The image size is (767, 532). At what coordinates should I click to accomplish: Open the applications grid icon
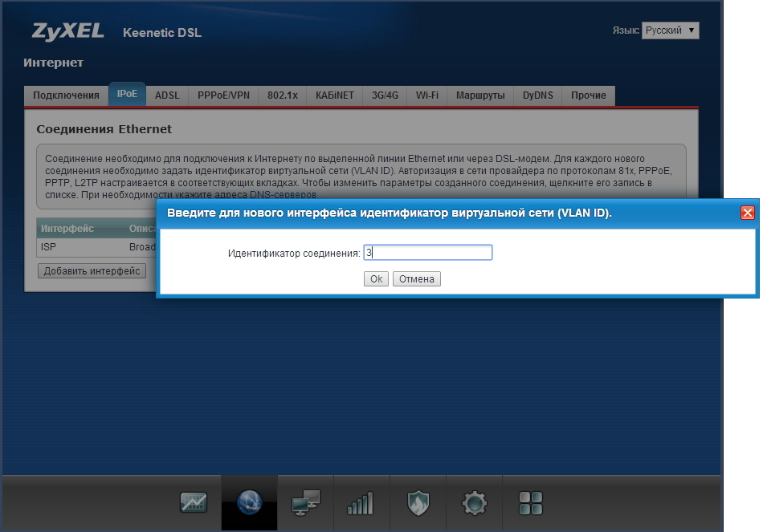(x=530, y=503)
